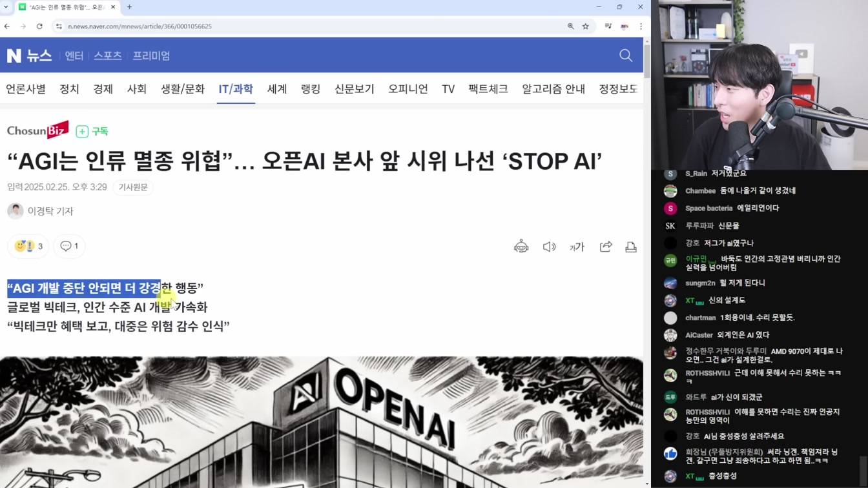The height and width of the screenshot is (488, 868).
Task: Open the Chrome profile avatar
Action: [625, 26]
